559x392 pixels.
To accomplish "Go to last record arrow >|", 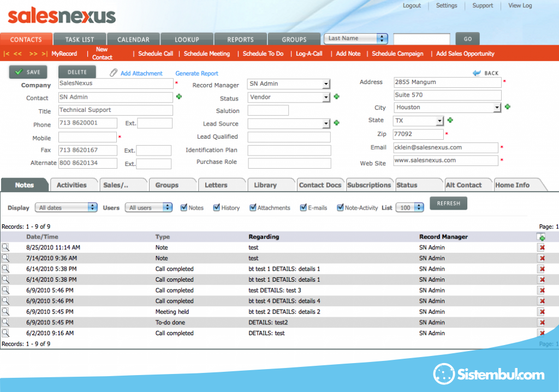I will click(x=45, y=54).
